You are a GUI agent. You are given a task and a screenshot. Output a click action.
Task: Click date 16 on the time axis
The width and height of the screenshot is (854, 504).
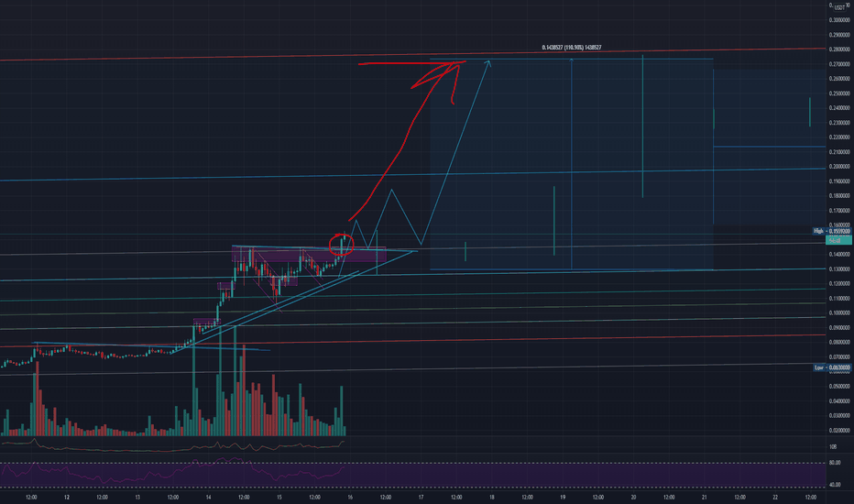(x=350, y=497)
